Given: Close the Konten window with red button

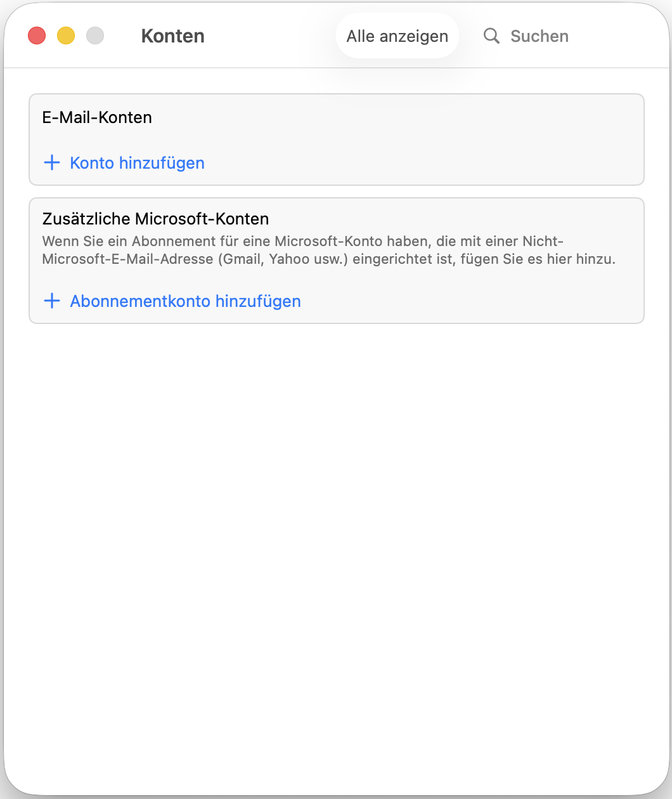Looking at the screenshot, I should 37,36.
